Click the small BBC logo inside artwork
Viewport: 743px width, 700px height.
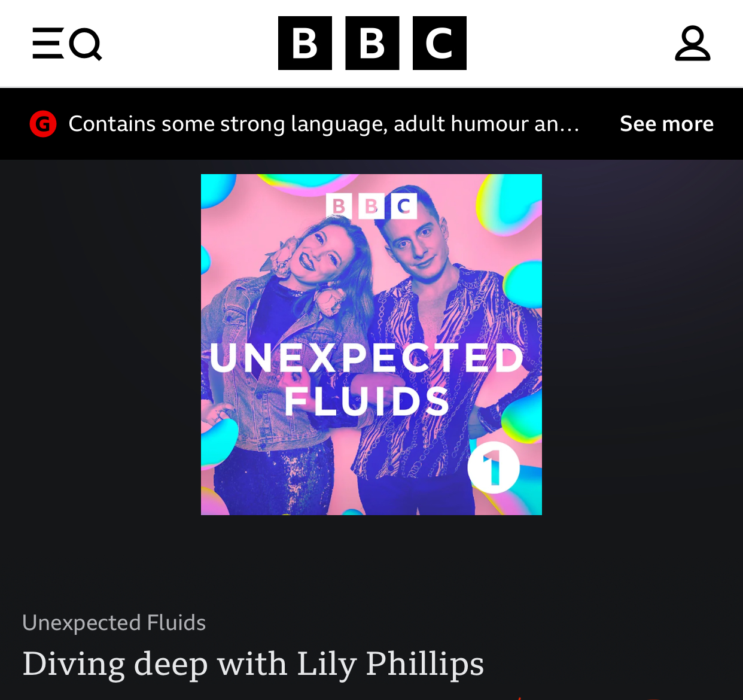tap(371, 206)
